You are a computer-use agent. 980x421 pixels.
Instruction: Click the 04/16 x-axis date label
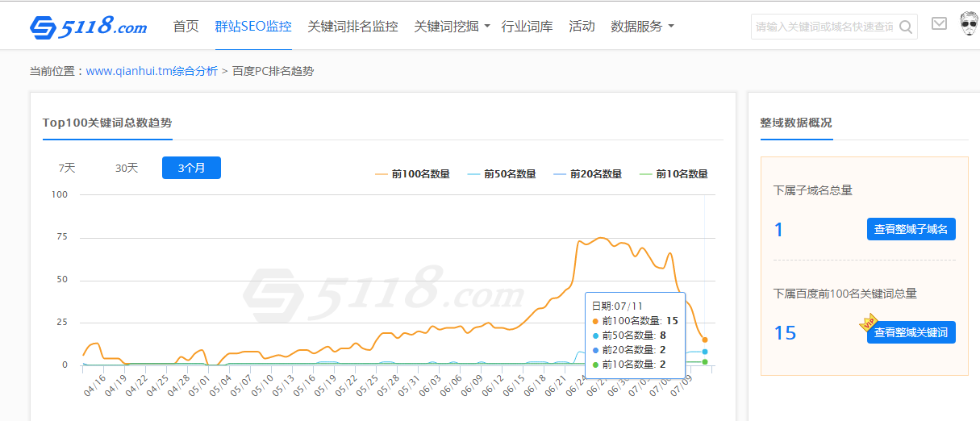(x=94, y=385)
